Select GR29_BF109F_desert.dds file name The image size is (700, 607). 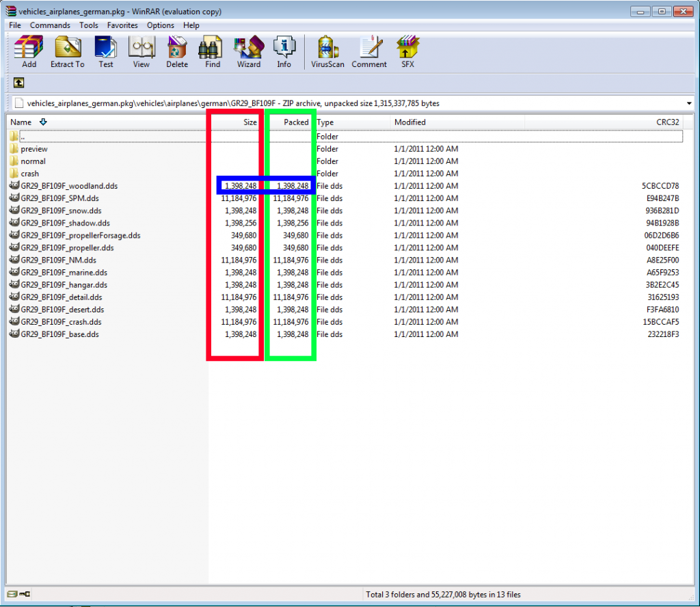pyautogui.click(x=62, y=310)
